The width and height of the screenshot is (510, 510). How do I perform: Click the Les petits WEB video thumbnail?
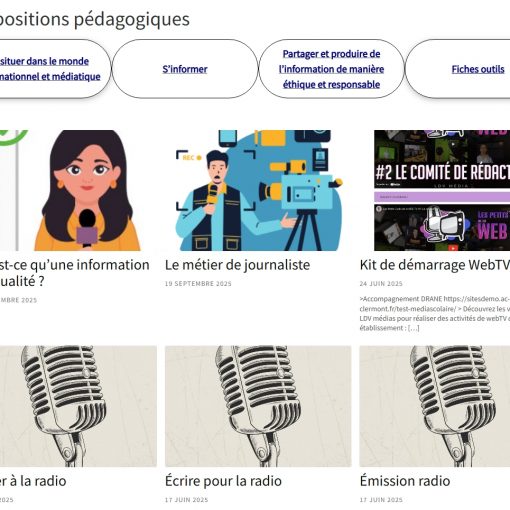442,227
